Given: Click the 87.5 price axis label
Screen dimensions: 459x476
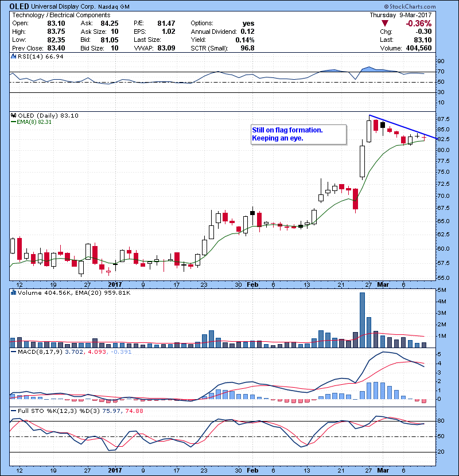Looking at the screenshot, I should 444,119.
